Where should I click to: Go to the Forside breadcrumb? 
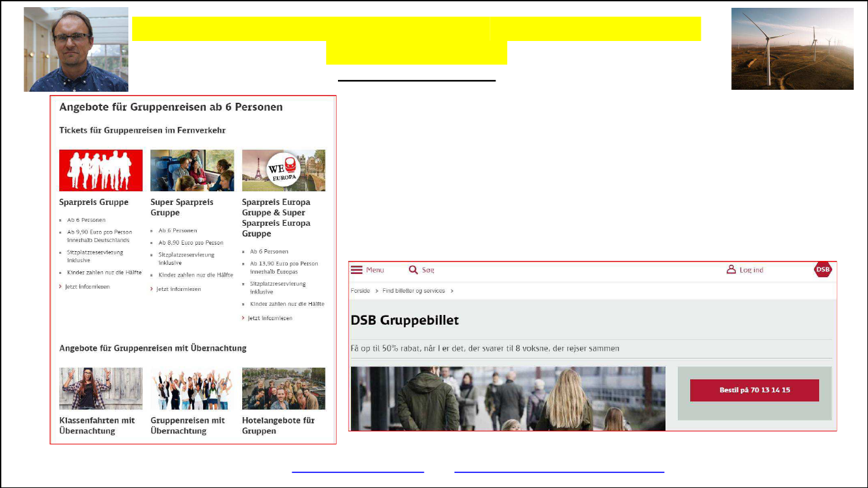(x=360, y=291)
